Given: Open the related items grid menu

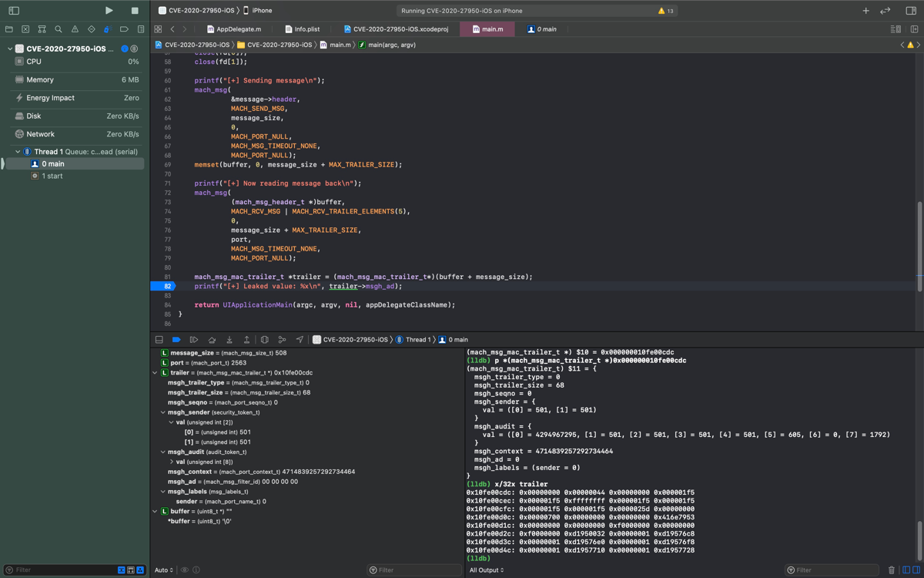Looking at the screenshot, I should coord(158,29).
